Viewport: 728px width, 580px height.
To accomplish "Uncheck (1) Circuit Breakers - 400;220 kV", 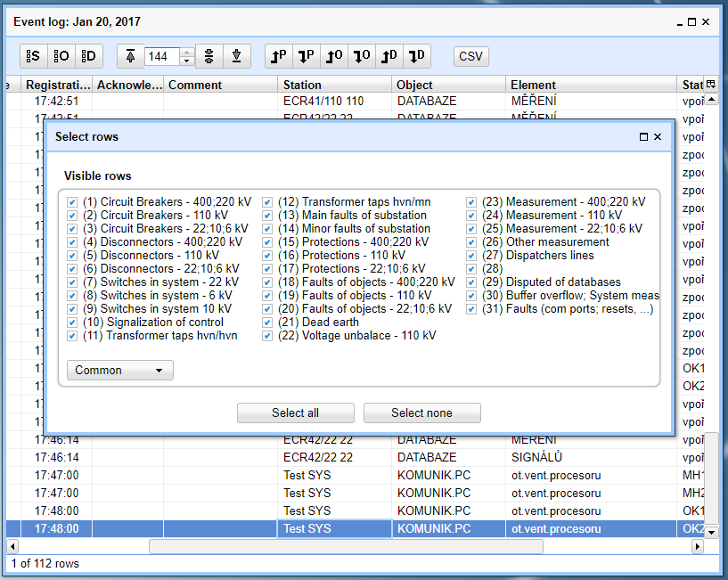I will 72,202.
